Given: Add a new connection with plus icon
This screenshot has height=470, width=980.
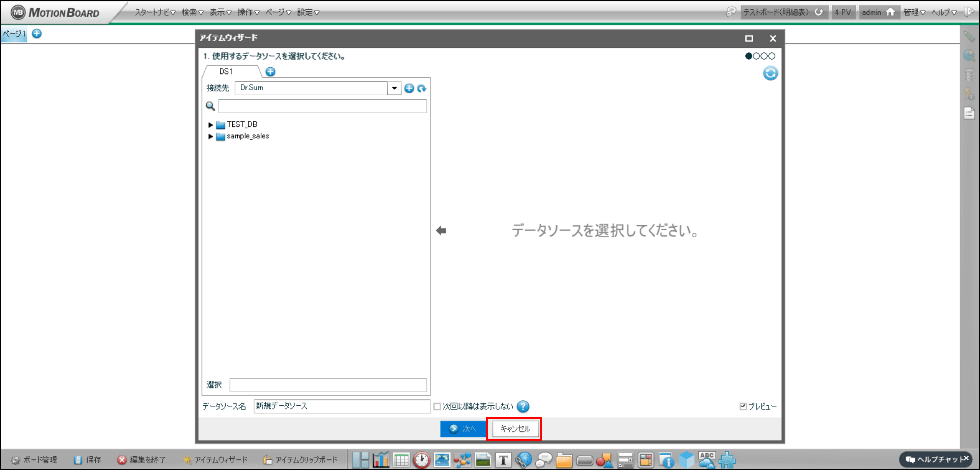Looking at the screenshot, I should click(409, 88).
